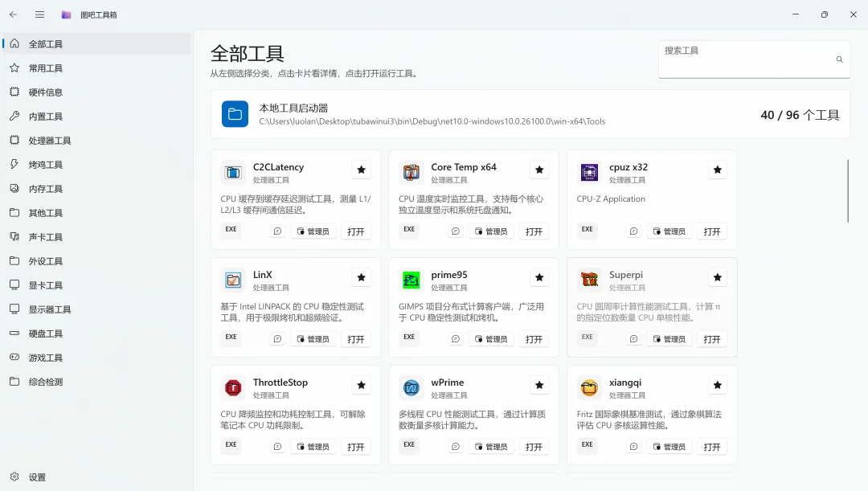Open comment icon on Core Temp x64 card
The height and width of the screenshot is (491, 868).
click(x=456, y=231)
